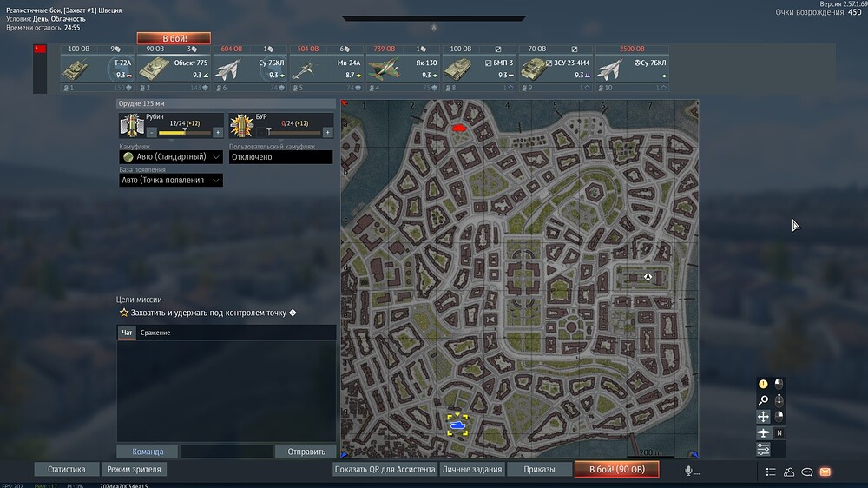Viewport: 868px width, 488px height.
Task: Click 'Времени осталось: 24:55' text
Action: [x=43, y=27]
